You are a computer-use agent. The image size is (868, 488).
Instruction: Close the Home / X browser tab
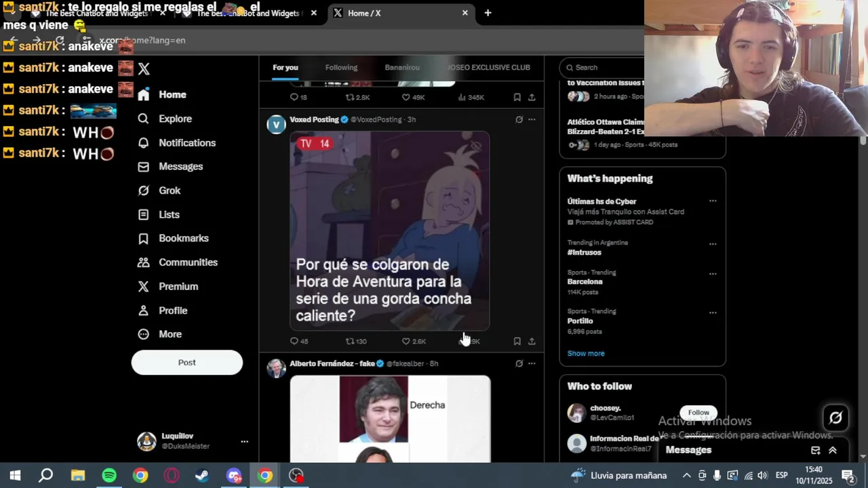pos(465,13)
